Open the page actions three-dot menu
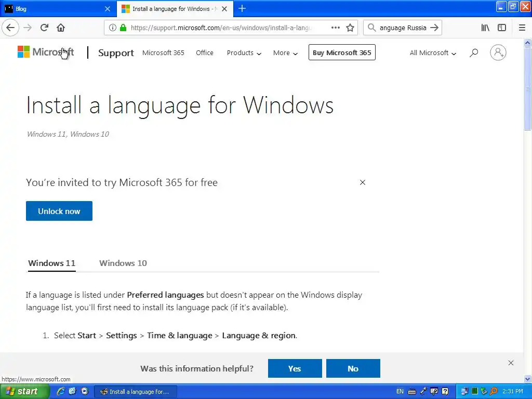Image resolution: width=532 pixels, height=399 pixels. (335, 28)
